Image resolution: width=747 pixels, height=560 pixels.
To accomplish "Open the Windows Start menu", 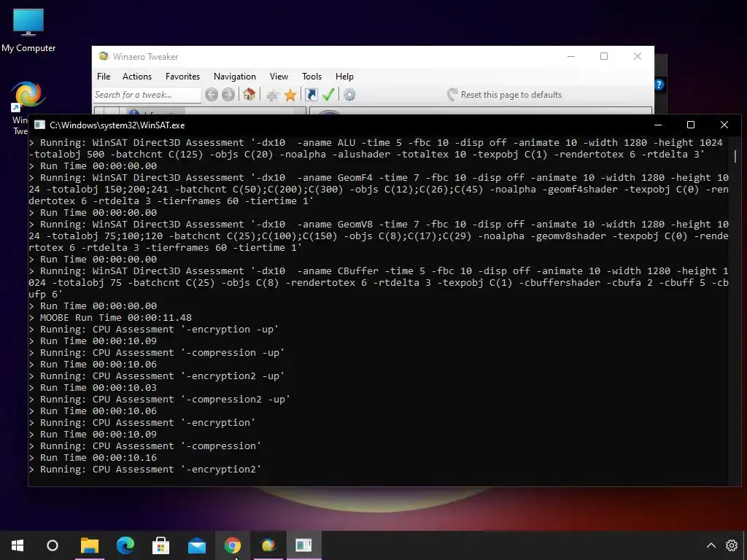I will (18, 545).
